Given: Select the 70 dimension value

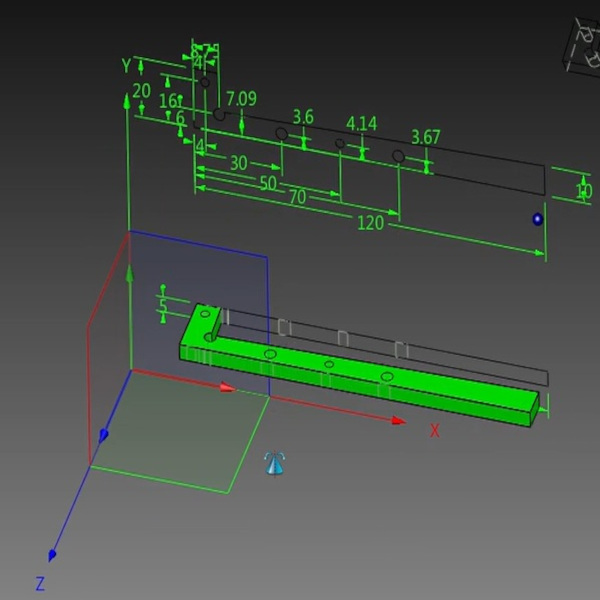Looking at the screenshot, I should pyautogui.click(x=297, y=198).
